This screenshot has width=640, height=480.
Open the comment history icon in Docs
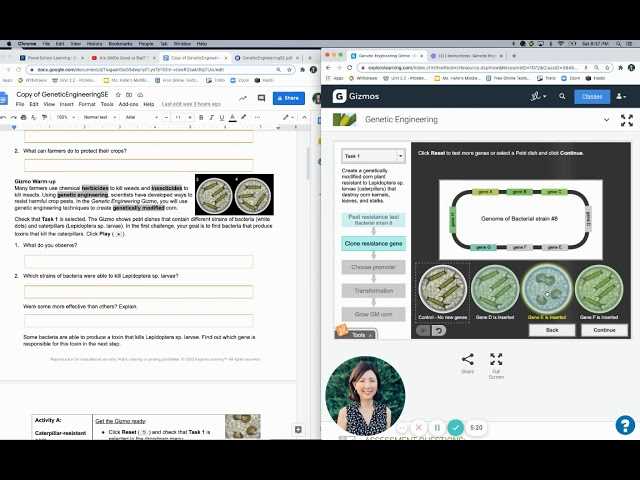point(261,98)
